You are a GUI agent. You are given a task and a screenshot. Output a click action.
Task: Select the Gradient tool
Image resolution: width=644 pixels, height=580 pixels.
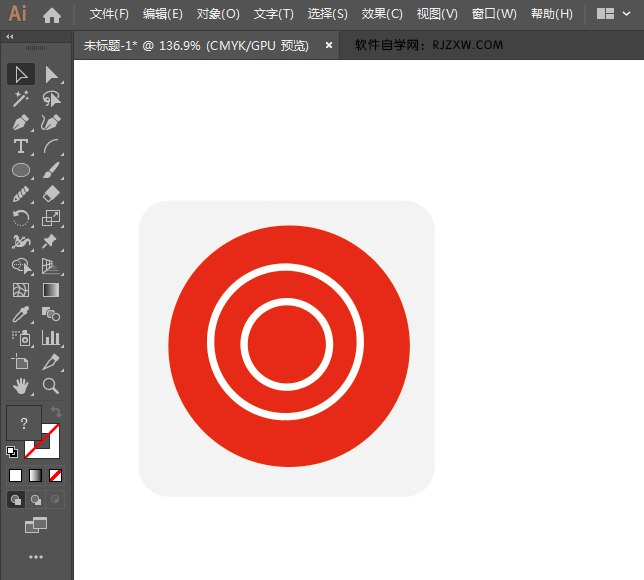(51, 290)
